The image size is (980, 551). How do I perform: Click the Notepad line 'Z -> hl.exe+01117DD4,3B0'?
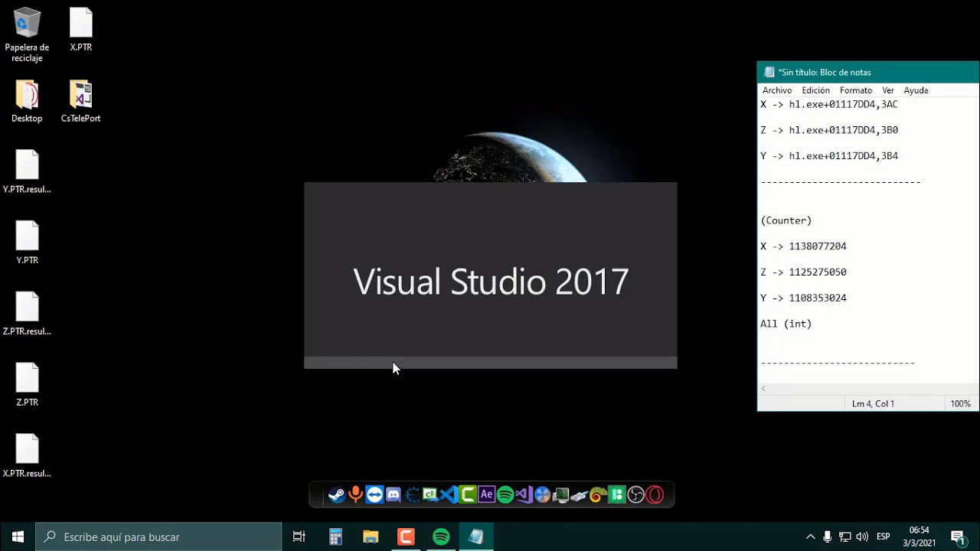829,130
